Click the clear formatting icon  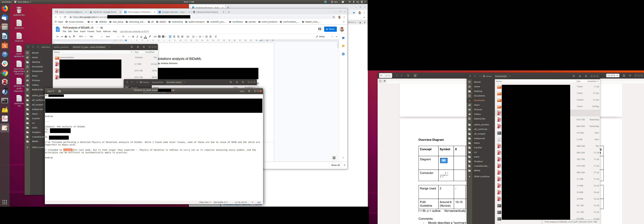pos(216,37)
